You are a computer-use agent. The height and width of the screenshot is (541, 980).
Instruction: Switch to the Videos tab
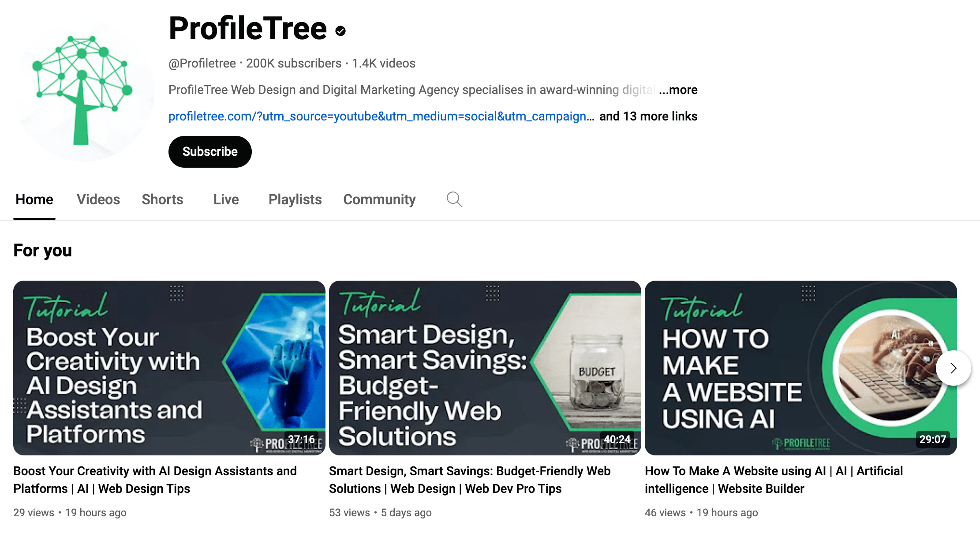pyautogui.click(x=98, y=199)
